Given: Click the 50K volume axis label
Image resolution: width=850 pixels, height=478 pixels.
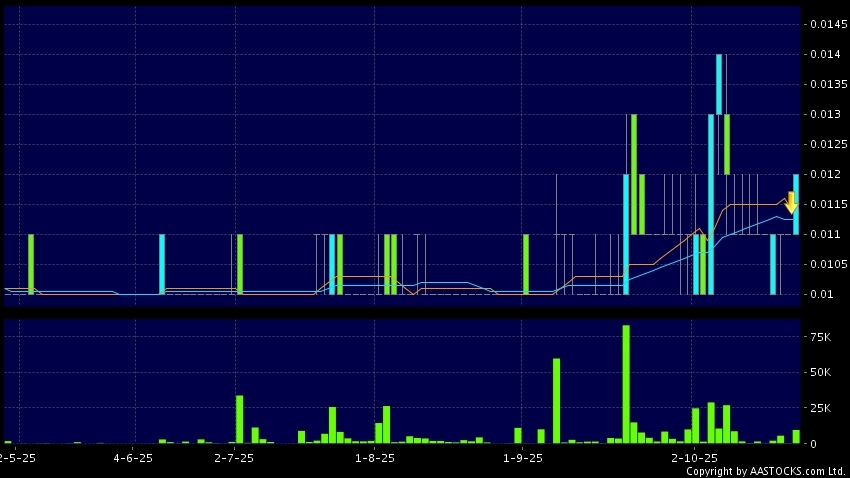Looking at the screenshot, I should [x=820, y=373].
